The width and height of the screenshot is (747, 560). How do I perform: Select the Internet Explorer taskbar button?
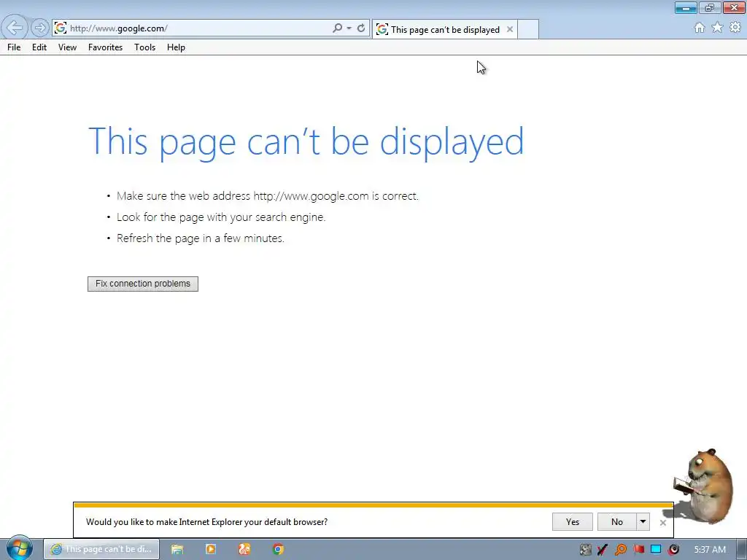pyautogui.click(x=101, y=549)
